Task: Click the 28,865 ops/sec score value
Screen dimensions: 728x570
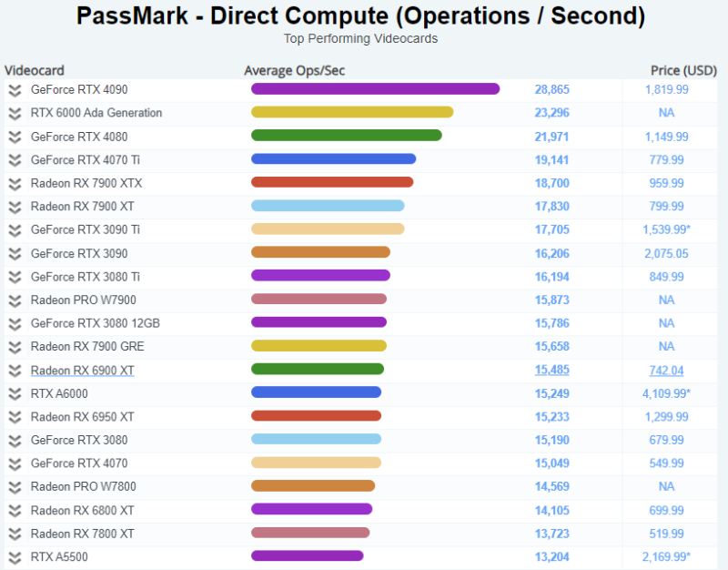Action: (x=552, y=89)
